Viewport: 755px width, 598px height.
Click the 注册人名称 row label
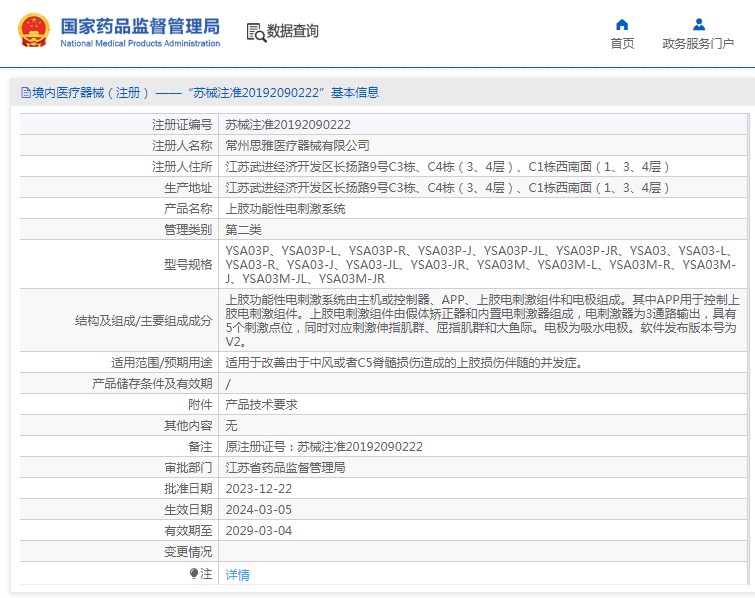pos(182,145)
